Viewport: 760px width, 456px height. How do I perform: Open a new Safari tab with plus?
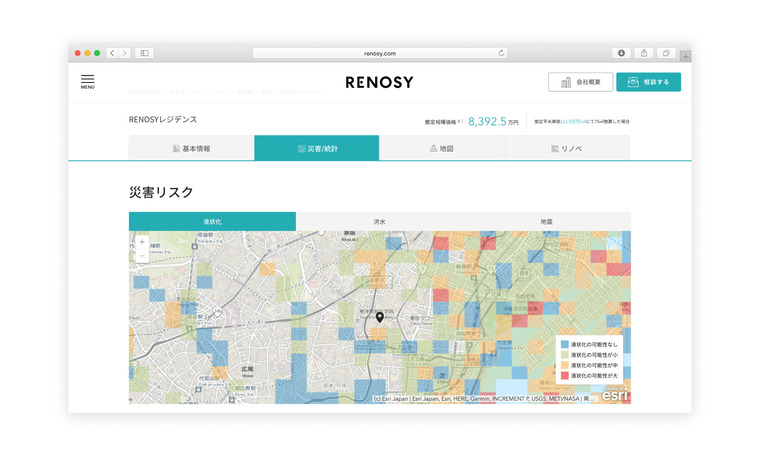pos(685,56)
